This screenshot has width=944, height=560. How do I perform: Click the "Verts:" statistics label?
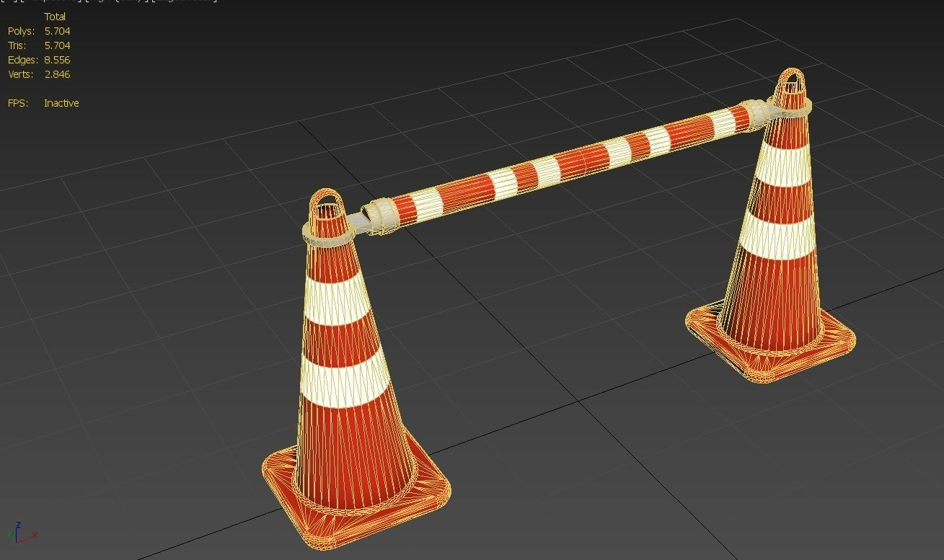point(21,74)
